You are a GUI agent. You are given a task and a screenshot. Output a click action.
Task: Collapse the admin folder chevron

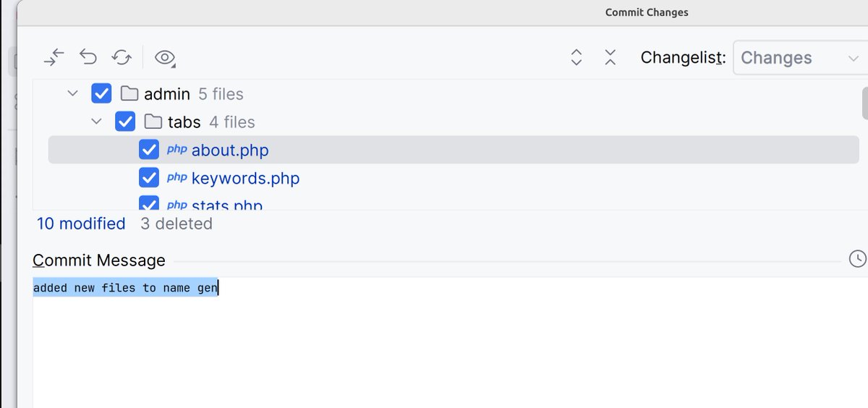pyautogui.click(x=72, y=93)
